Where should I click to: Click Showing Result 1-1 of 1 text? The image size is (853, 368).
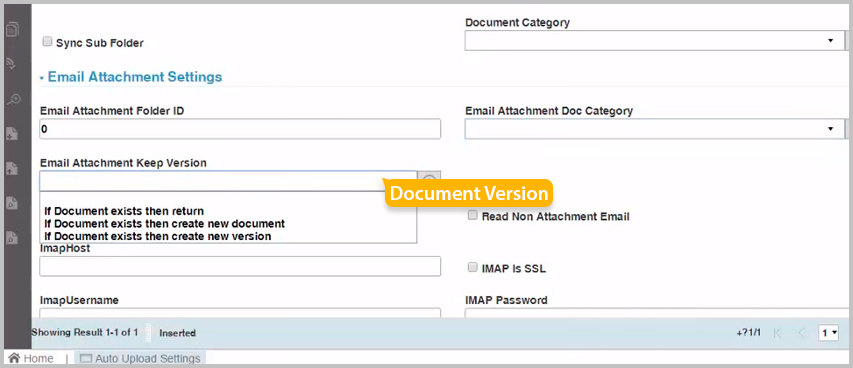[x=84, y=332]
